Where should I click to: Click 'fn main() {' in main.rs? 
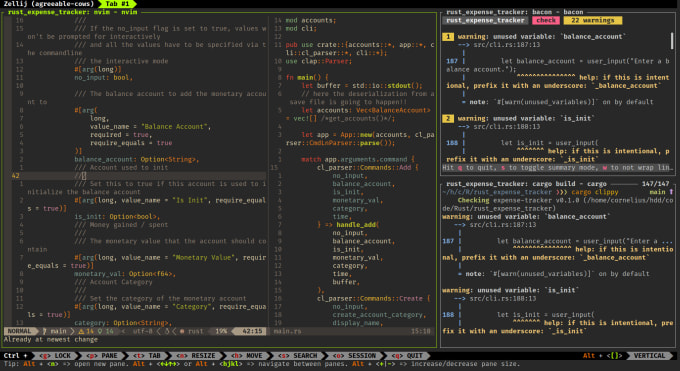(307, 78)
